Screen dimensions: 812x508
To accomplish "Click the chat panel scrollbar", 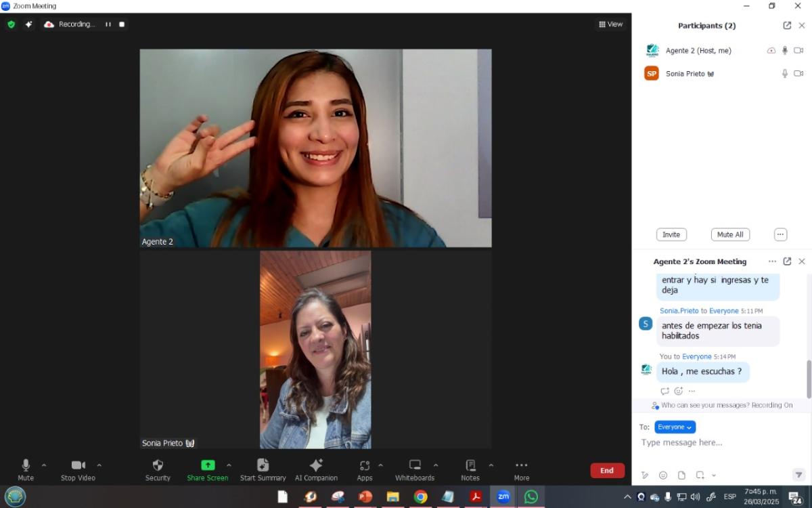I will (x=809, y=378).
